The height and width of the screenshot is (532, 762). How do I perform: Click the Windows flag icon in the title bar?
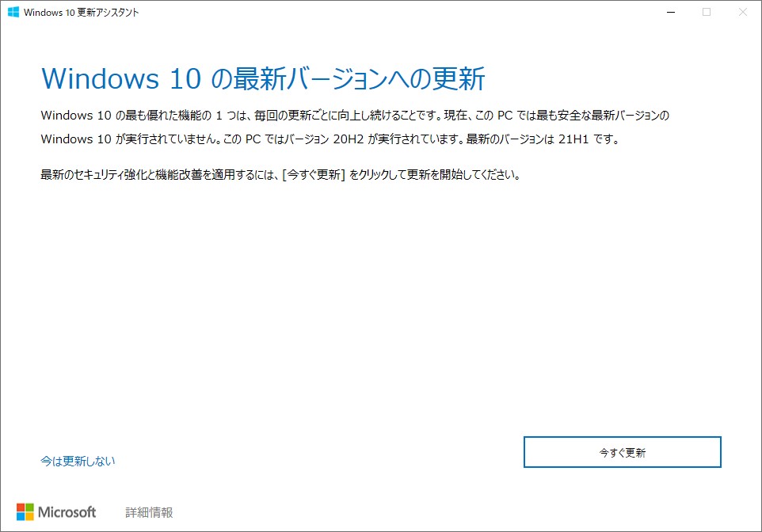click(12, 12)
